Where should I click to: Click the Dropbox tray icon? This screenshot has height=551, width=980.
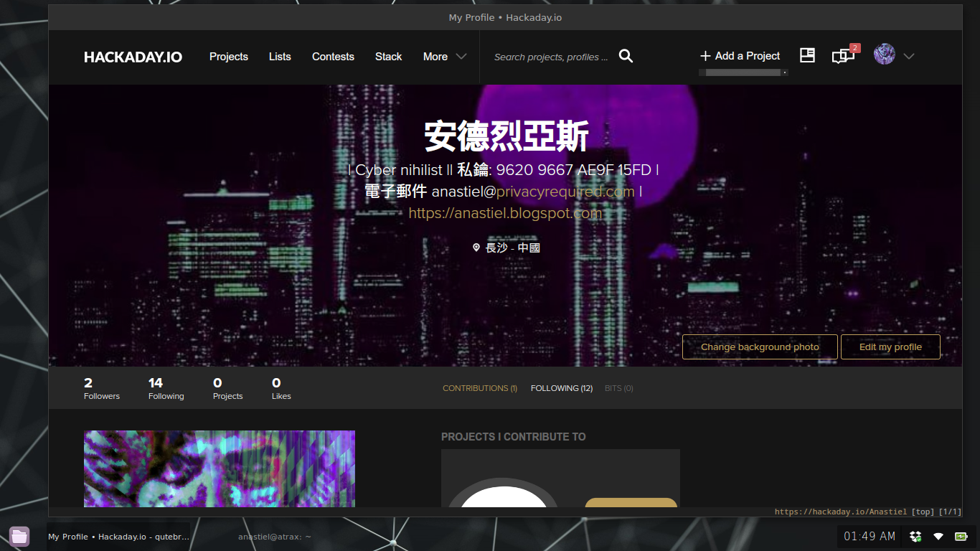point(915,536)
